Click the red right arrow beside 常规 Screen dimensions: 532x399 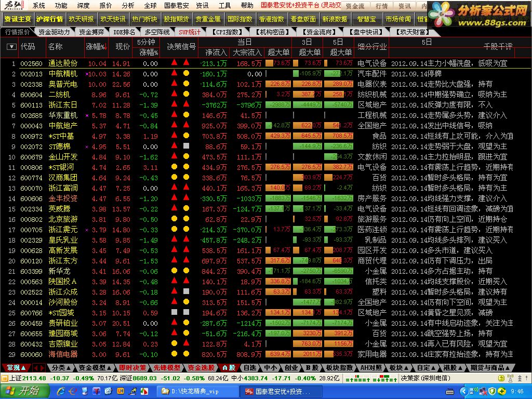42,367
